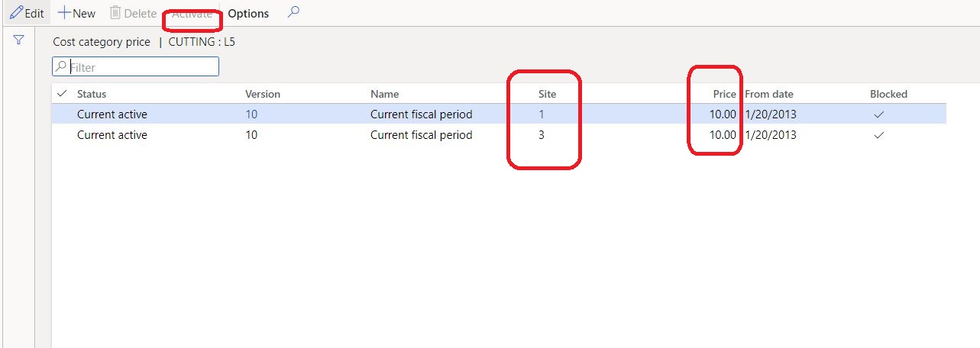Select the second Current active row
This screenshot has width=980, height=348.
click(x=112, y=135)
